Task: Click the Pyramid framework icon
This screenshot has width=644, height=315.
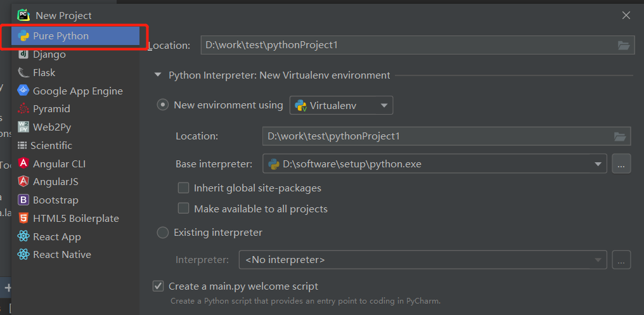Action: tap(23, 109)
